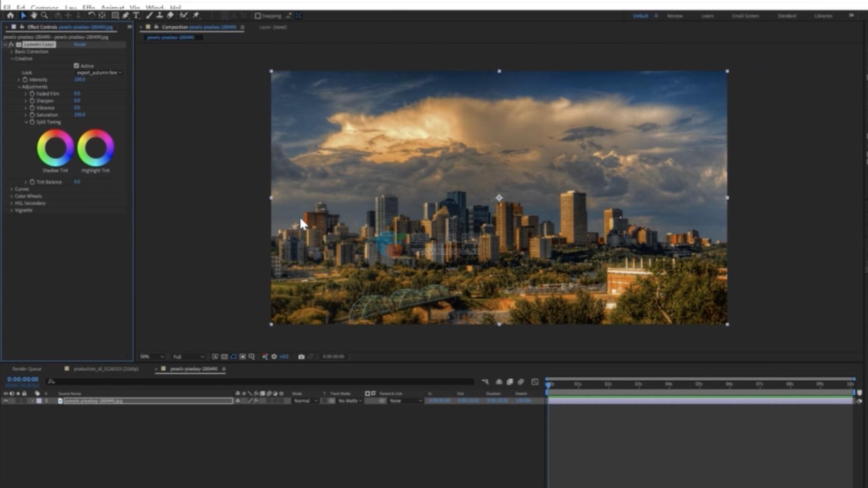Select the Hand tool

[34, 15]
